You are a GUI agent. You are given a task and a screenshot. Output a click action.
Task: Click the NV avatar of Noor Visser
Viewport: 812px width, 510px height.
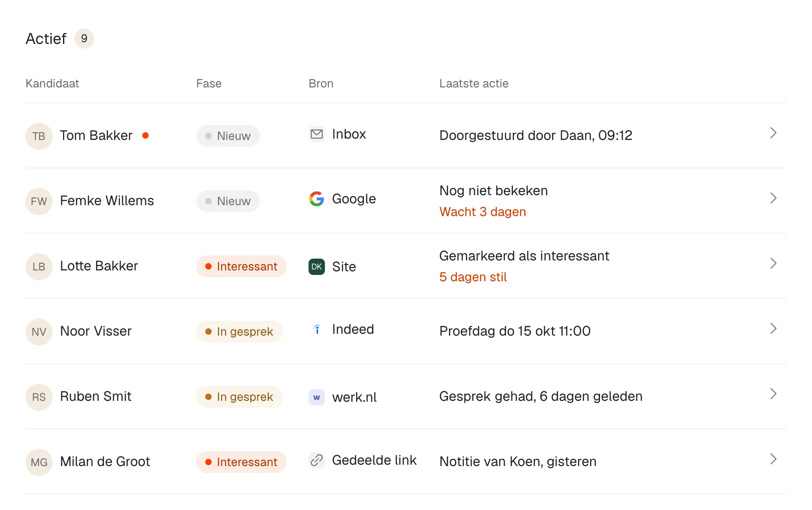39,332
